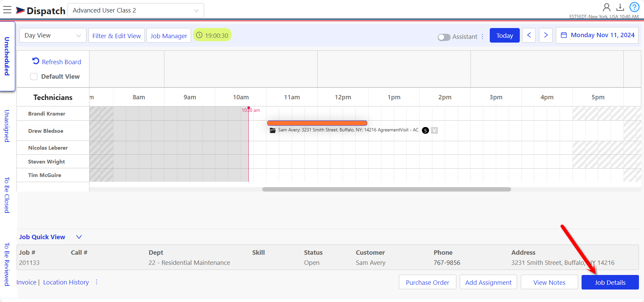644x302 pixels.
Task: Click the 10:38 am current time marker
Action: click(x=250, y=110)
